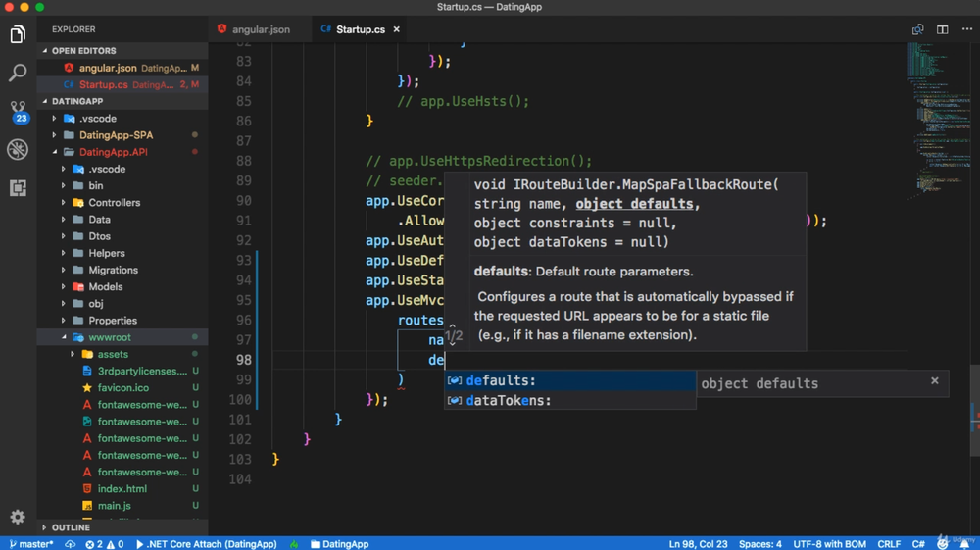The width and height of the screenshot is (980, 550).
Task: Expand the DatingApp-SPA folder
Action: pos(116,135)
